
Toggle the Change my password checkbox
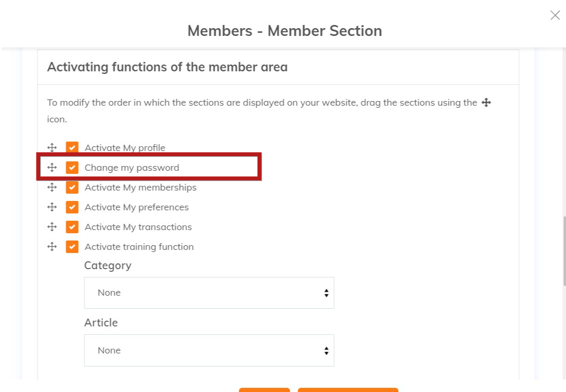(x=72, y=168)
